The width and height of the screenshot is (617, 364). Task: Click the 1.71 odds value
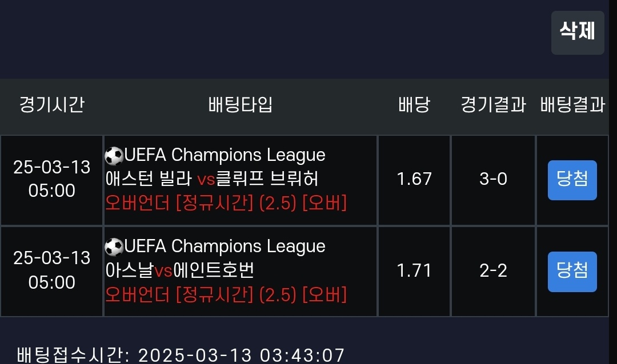click(x=414, y=270)
